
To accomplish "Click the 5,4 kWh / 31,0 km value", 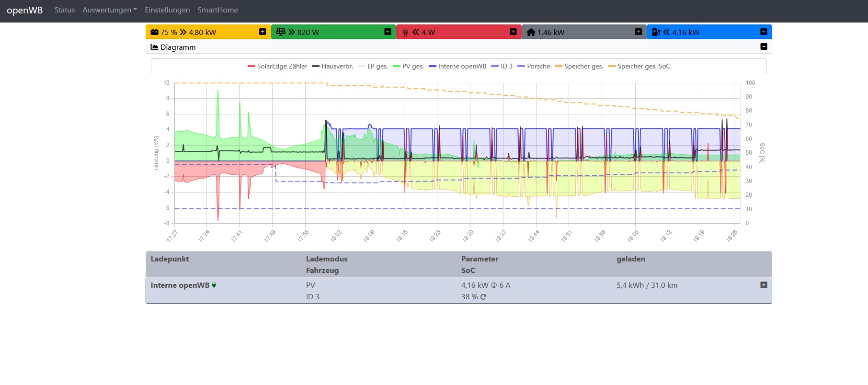I will click(647, 285).
